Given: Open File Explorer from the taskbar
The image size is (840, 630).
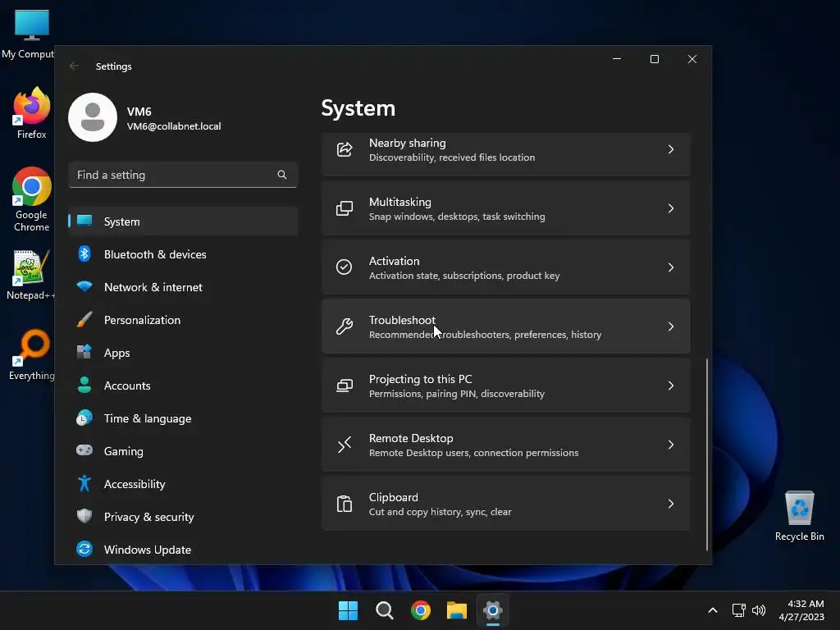Looking at the screenshot, I should coord(457,610).
